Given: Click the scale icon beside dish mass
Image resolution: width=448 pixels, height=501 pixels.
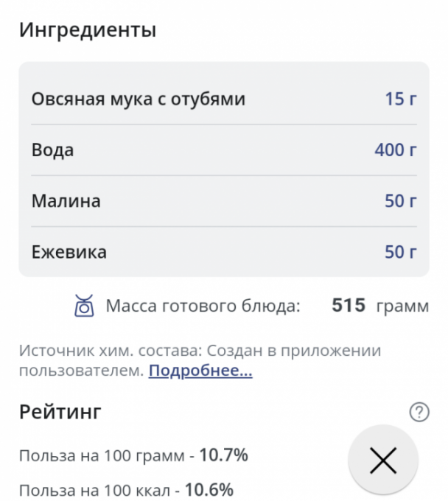Looking at the screenshot, I should click(84, 305).
